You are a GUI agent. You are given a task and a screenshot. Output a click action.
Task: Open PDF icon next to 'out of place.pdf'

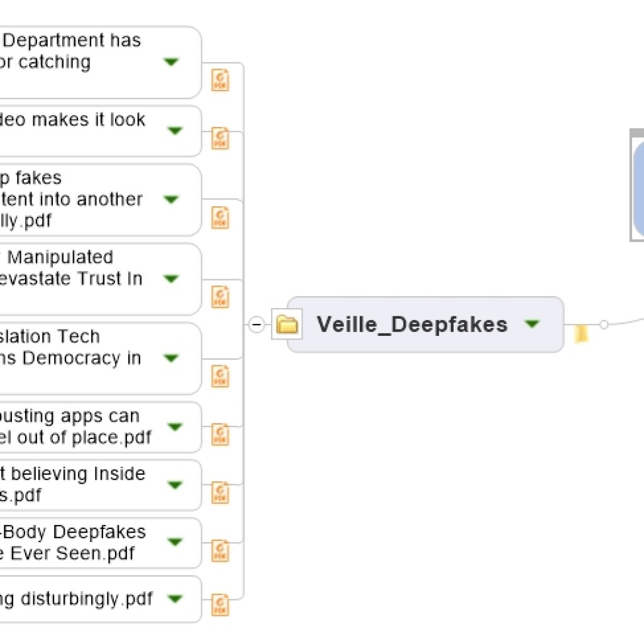coord(220,435)
